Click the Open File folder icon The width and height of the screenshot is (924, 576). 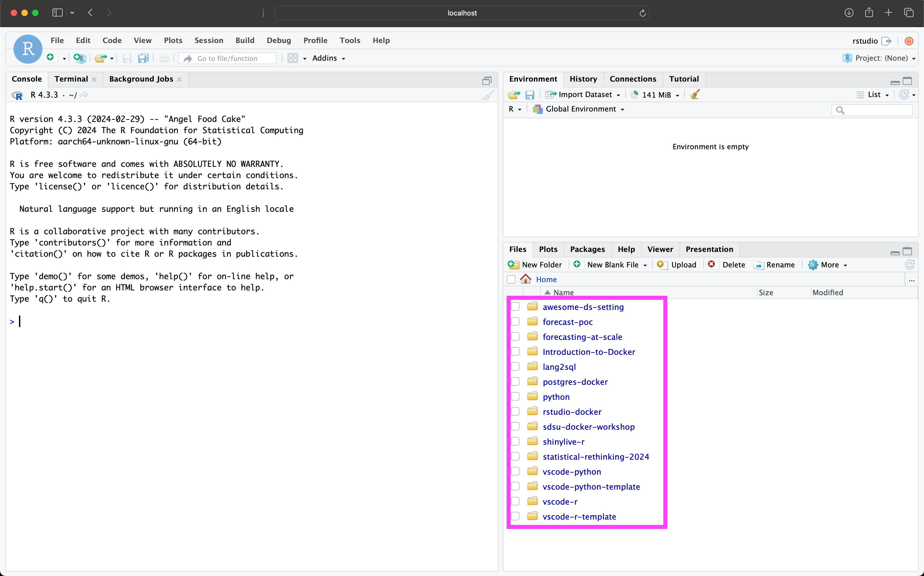tap(101, 58)
